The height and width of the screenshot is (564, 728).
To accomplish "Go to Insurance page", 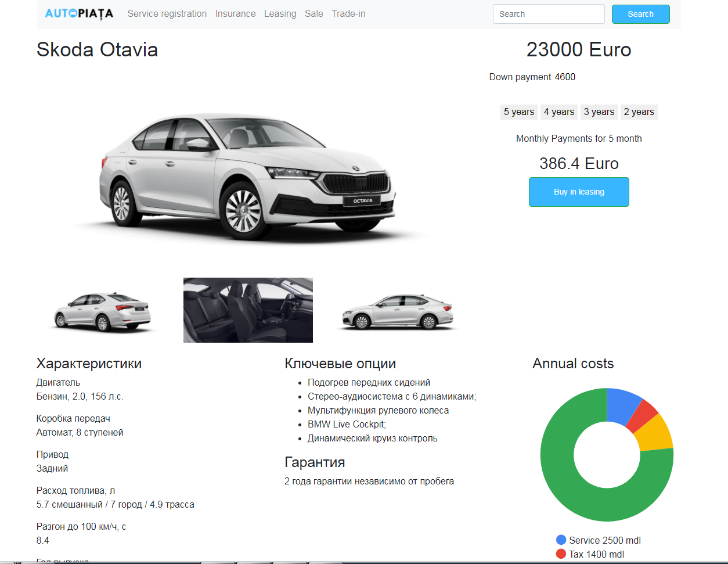I will pyautogui.click(x=235, y=13).
